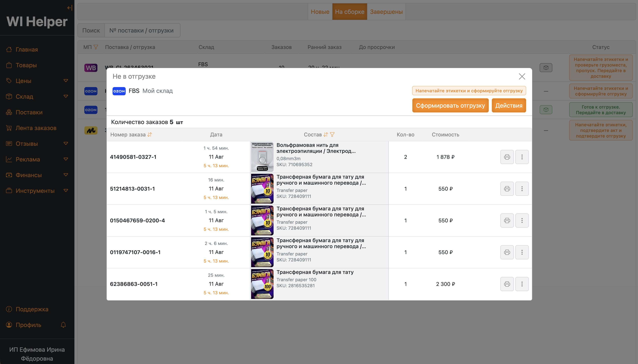The height and width of the screenshot is (364, 638).
Task: Click the WB marketplace badge in background table
Action: pyautogui.click(x=91, y=68)
